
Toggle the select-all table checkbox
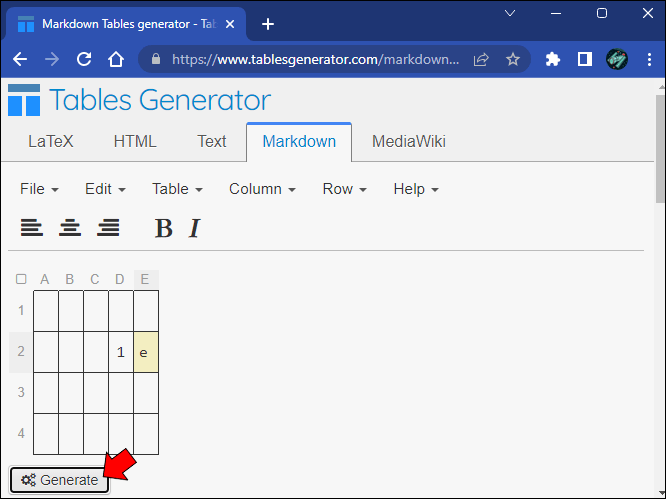click(21, 279)
